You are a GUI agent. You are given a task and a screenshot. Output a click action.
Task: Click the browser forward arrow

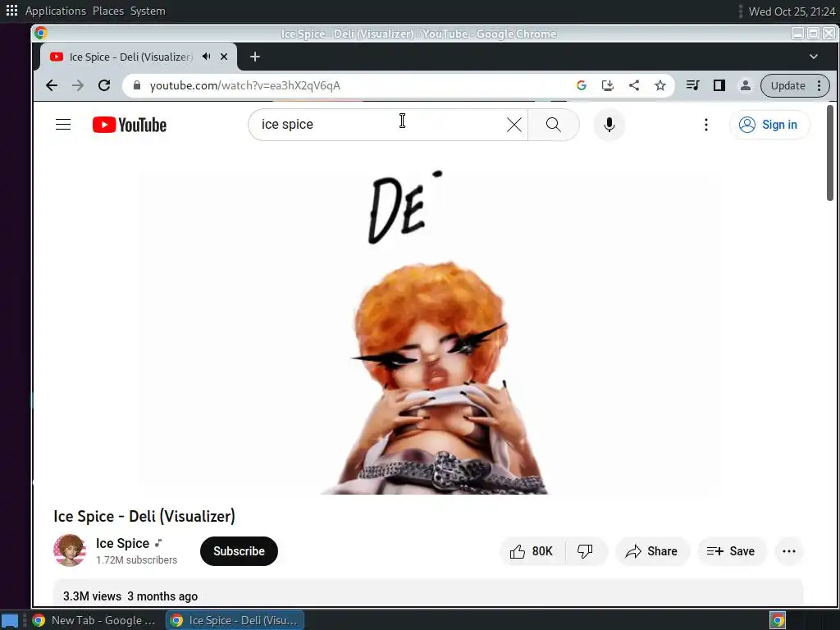click(x=78, y=85)
